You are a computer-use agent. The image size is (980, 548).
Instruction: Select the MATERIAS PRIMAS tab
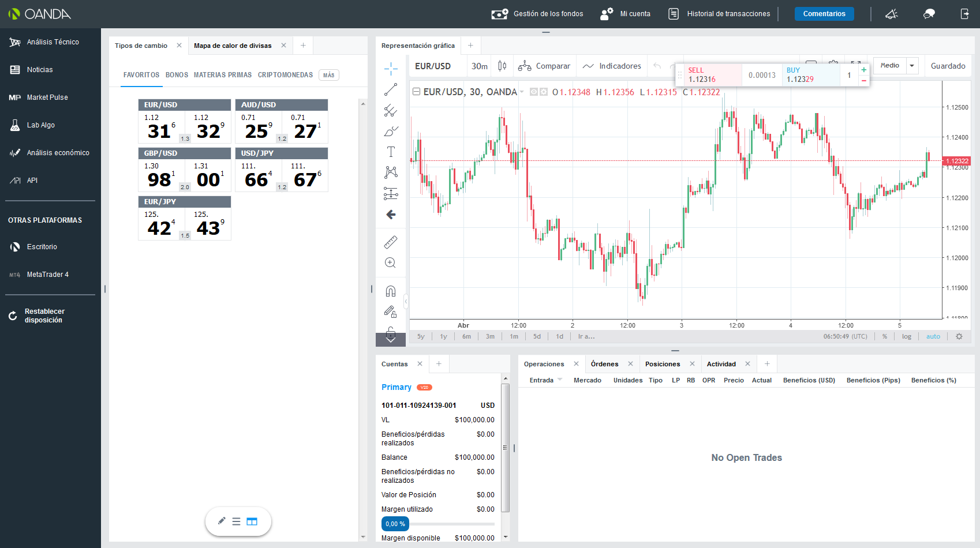223,75
